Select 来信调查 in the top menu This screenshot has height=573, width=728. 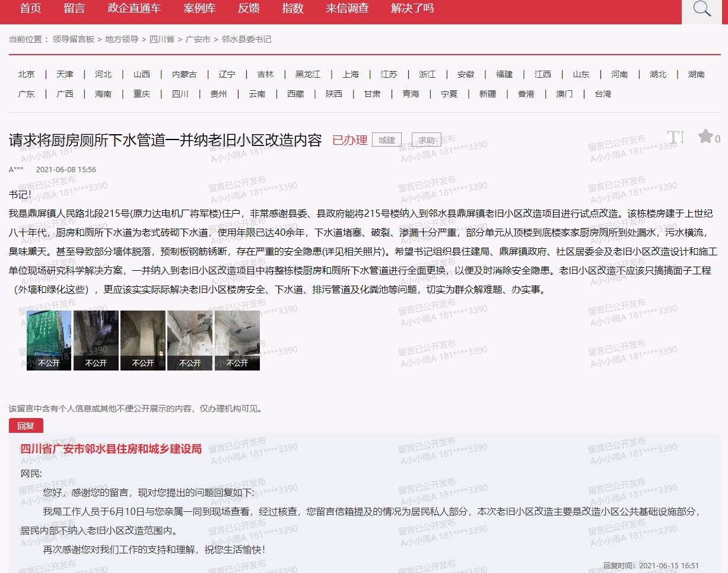point(347,8)
